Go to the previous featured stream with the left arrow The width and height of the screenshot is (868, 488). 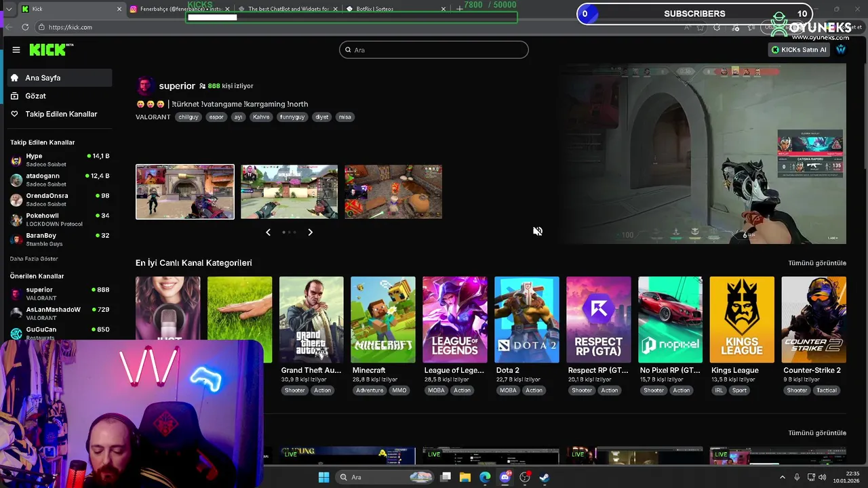[x=268, y=232]
